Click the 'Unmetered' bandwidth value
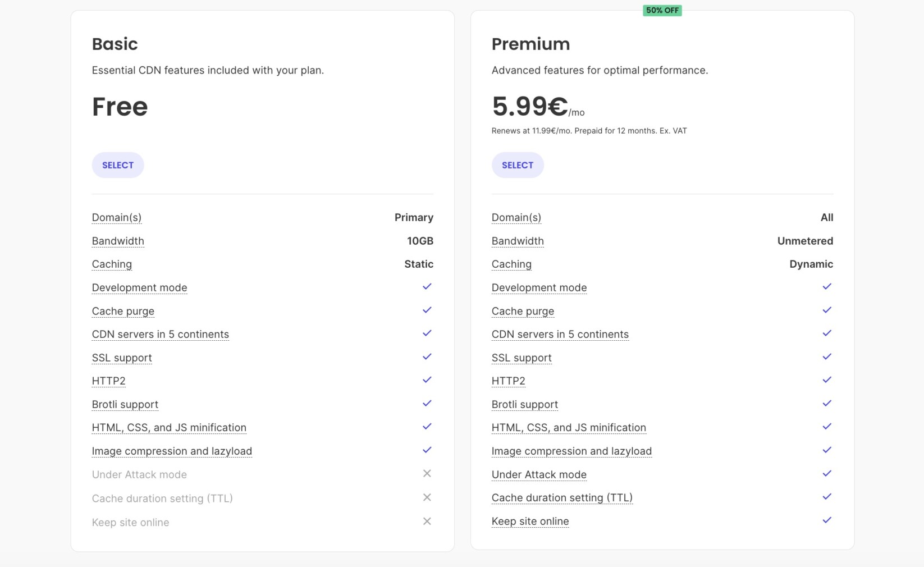 point(805,241)
